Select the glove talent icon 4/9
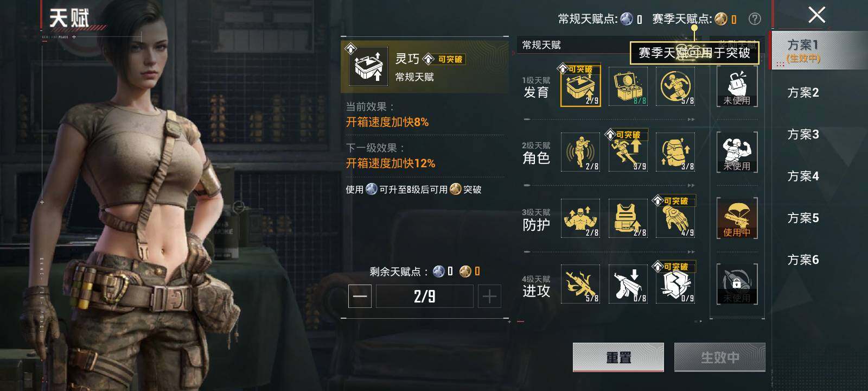This screenshot has width=868, height=391. 675,218
